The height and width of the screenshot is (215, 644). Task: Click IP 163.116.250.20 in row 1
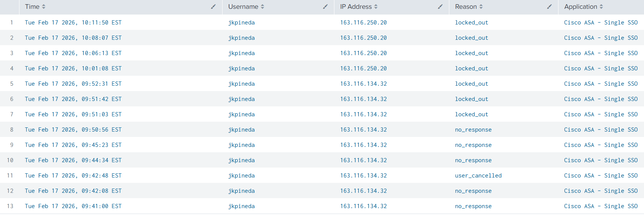[363, 23]
